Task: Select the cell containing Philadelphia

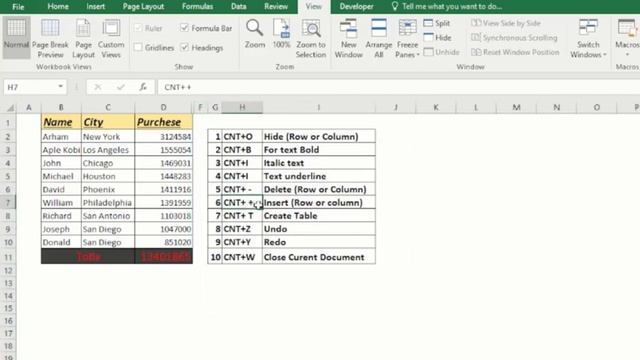Action: pyautogui.click(x=108, y=202)
